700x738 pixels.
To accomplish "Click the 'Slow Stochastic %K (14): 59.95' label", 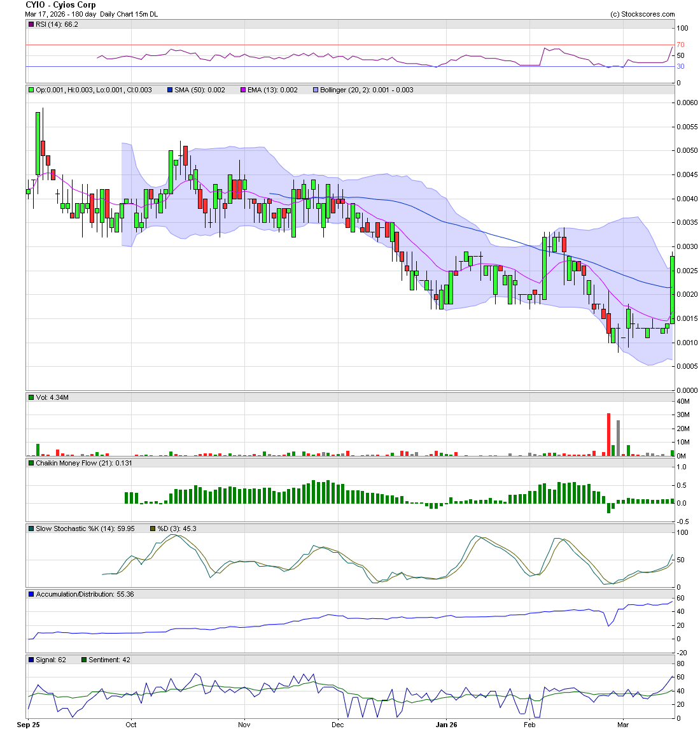I will tap(85, 529).
